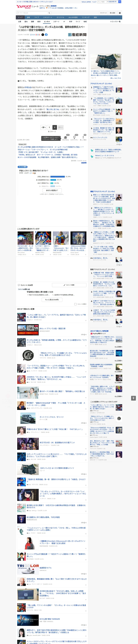This screenshot has height=644, width=138.
Task: Click the back-to-top arrow button
Action: pos(133,398)
